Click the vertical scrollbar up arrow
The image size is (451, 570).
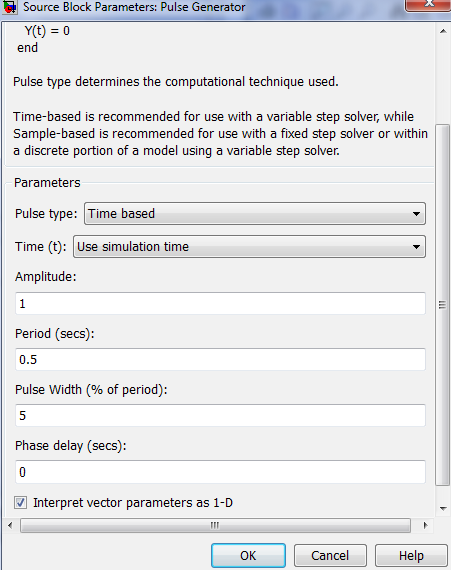[443, 31]
